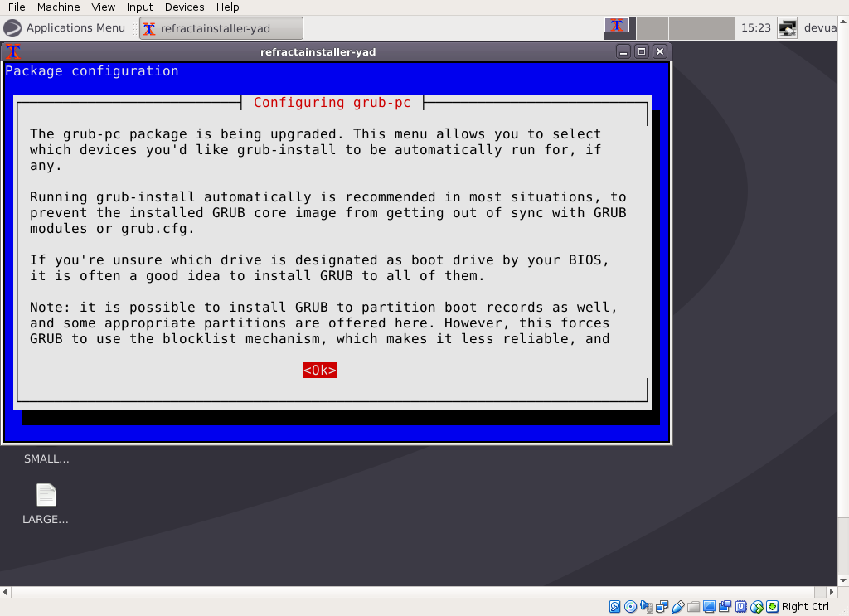Open the network connections tray icon

point(788,28)
